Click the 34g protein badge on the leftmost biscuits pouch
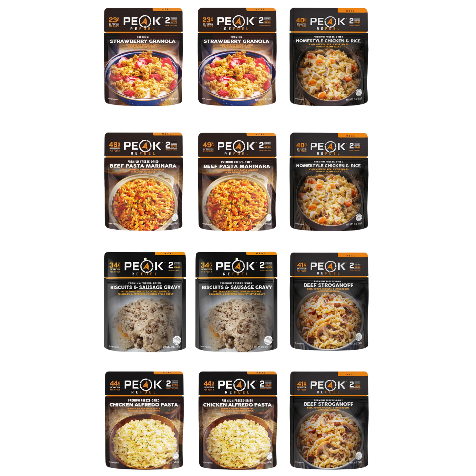476x476 pixels. pyautogui.click(x=115, y=267)
